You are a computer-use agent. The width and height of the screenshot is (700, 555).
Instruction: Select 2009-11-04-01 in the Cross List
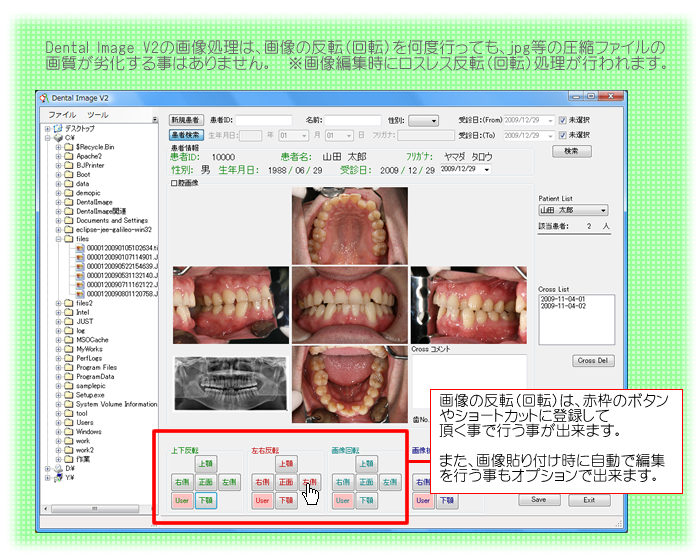coord(562,299)
